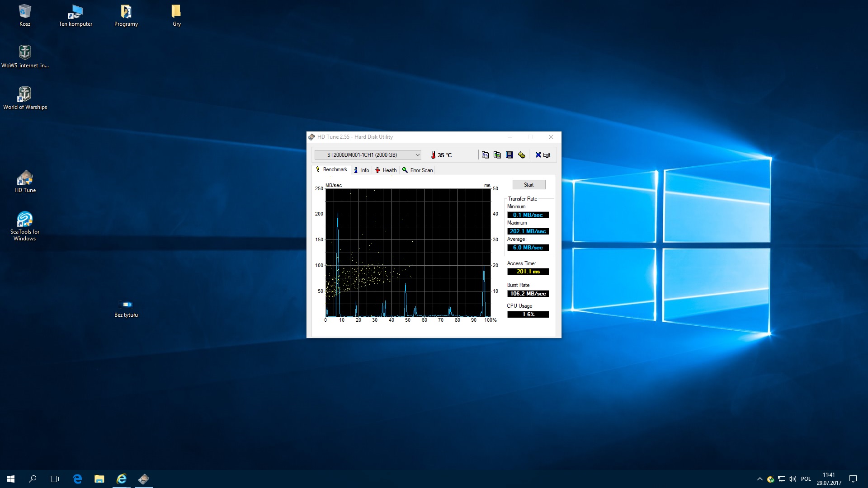The width and height of the screenshot is (868, 488).
Task: Click Exit to close HD Tune
Action: point(542,155)
